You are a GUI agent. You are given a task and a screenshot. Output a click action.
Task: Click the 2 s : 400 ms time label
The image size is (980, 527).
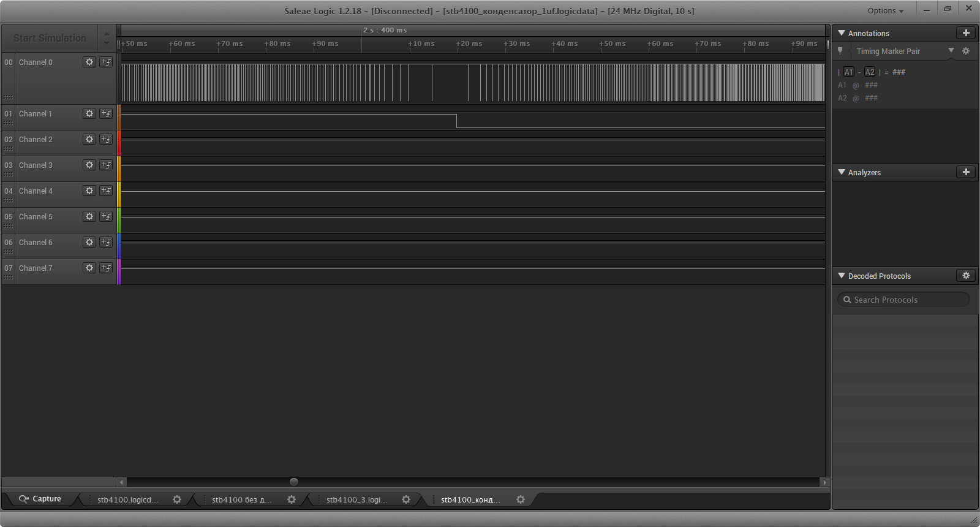[x=385, y=30]
